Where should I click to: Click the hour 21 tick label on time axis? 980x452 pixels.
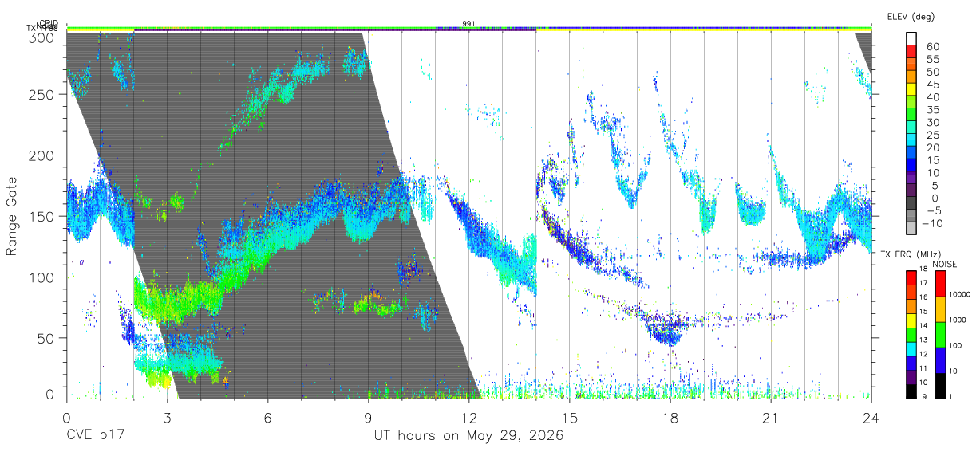(x=770, y=417)
